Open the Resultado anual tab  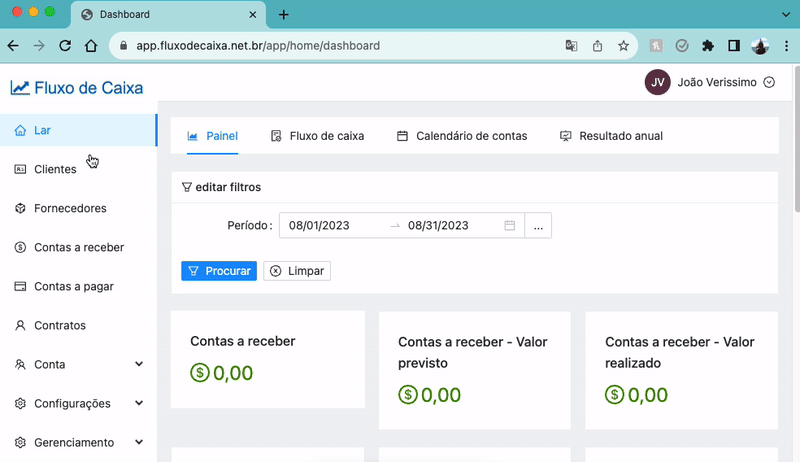click(611, 136)
